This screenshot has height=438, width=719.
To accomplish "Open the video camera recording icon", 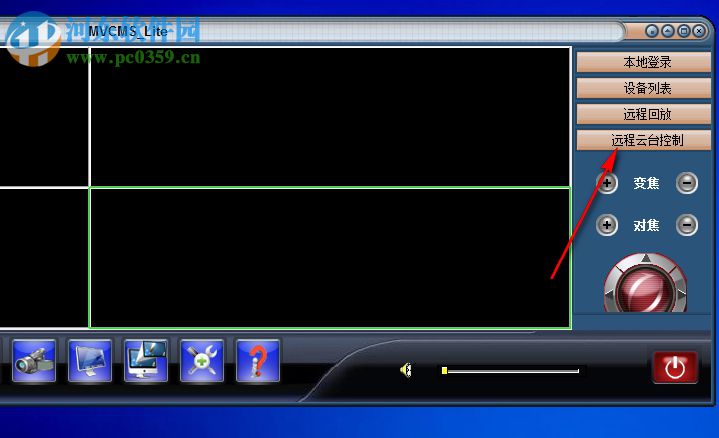I will 34,360.
